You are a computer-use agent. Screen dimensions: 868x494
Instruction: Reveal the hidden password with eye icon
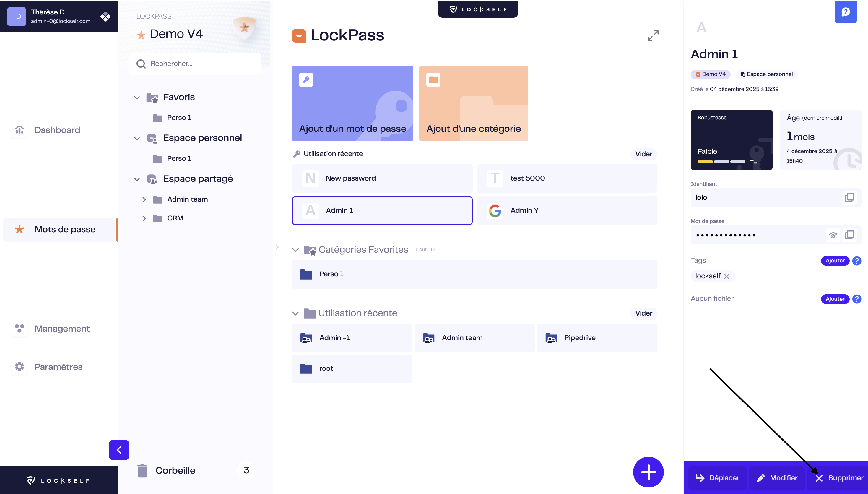[x=833, y=235]
